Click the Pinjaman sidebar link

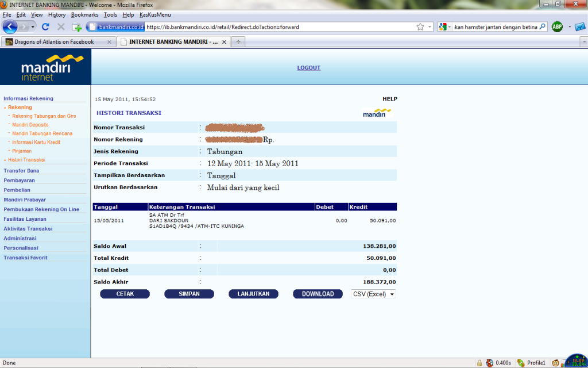pos(22,151)
